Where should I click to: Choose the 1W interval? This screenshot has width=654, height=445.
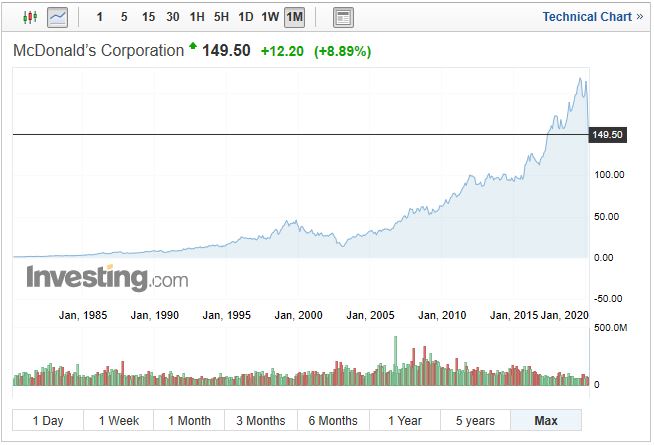[270, 17]
